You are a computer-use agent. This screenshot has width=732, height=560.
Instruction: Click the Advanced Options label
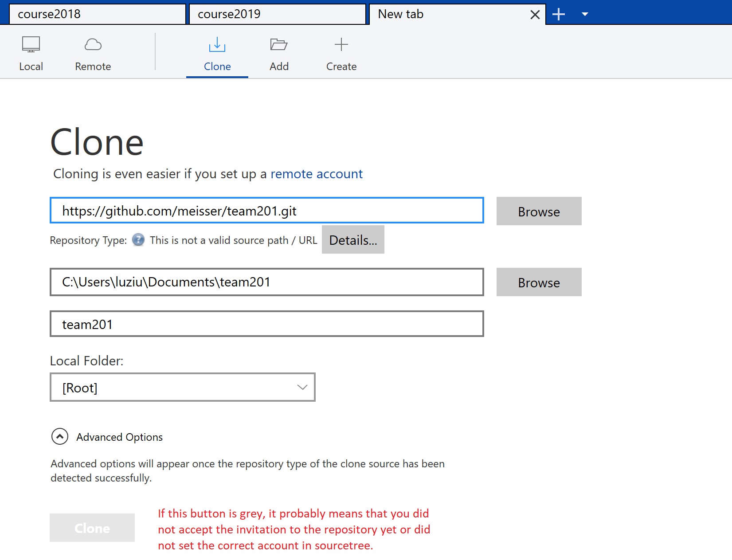pyautogui.click(x=120, y=437)
